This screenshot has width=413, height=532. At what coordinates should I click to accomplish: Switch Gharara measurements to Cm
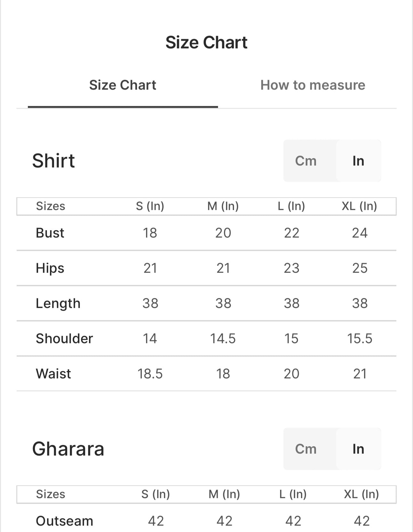(306, 449)
